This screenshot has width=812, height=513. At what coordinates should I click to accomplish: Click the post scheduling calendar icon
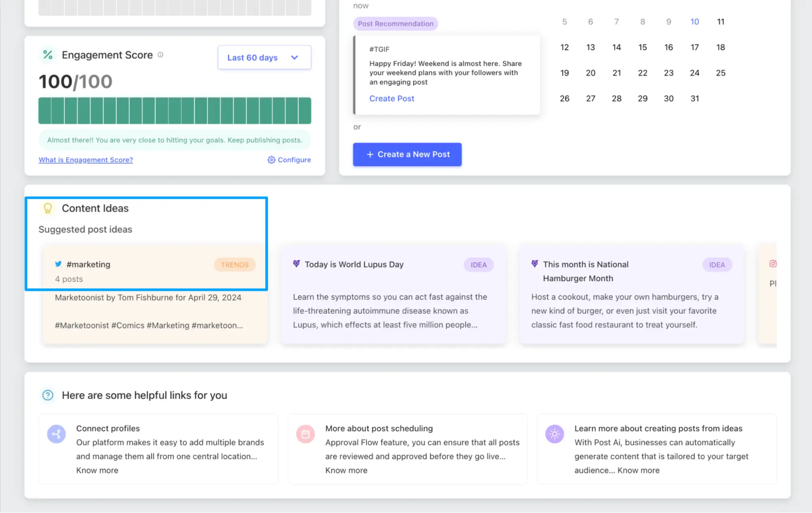[x=305, y=434]
